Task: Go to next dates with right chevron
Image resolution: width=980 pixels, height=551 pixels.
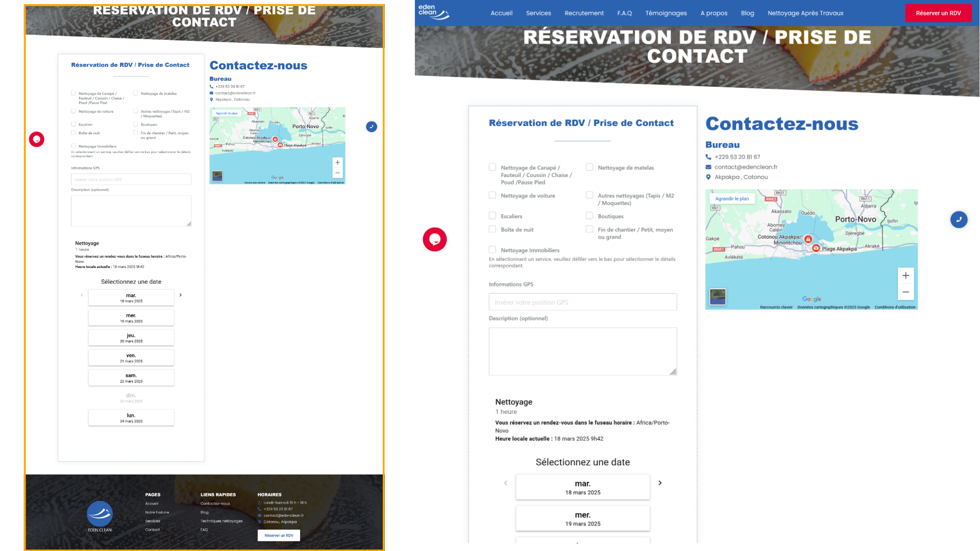Action: (x=660, y=483)
